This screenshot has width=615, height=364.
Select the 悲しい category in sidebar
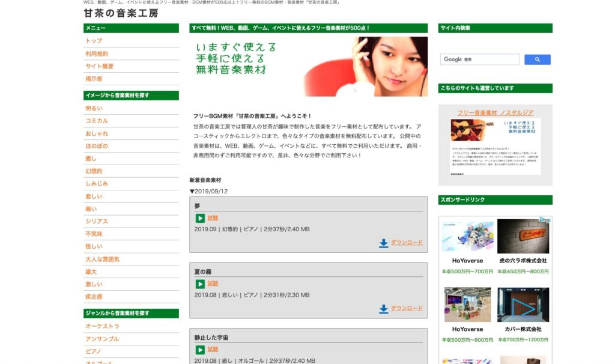pos(94,196)
